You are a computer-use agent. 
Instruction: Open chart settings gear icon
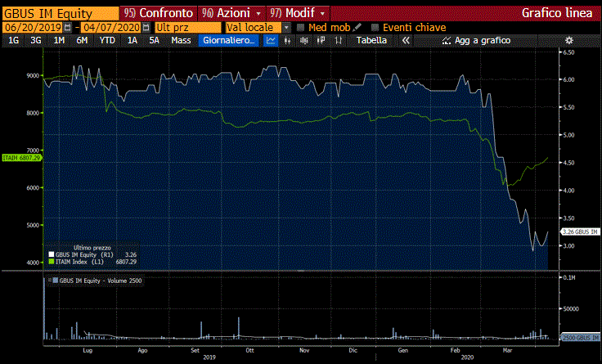pos(569,40)
